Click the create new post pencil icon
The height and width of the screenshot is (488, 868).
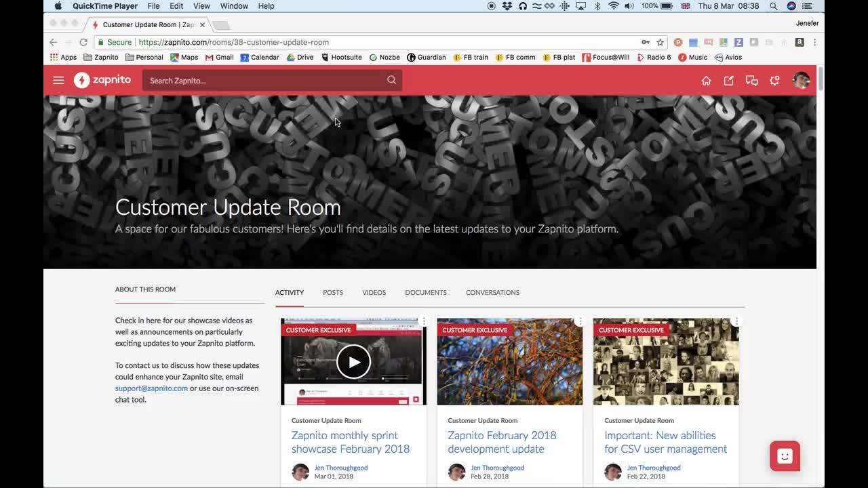click(x=729, y=81)
